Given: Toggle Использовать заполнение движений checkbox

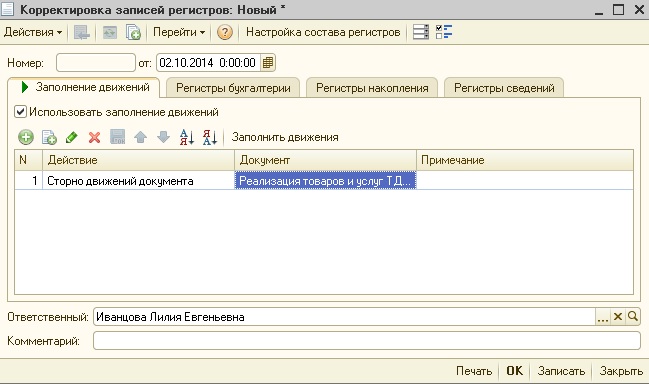Looking at the screenshot, I should tap(20, 112).
